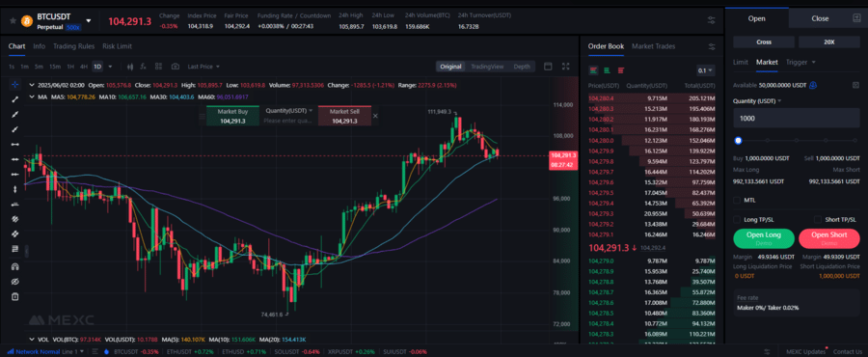The image size is (868, 357).
Task: Enable the Short TP/SL checkbox
Action: coord(818,220)
